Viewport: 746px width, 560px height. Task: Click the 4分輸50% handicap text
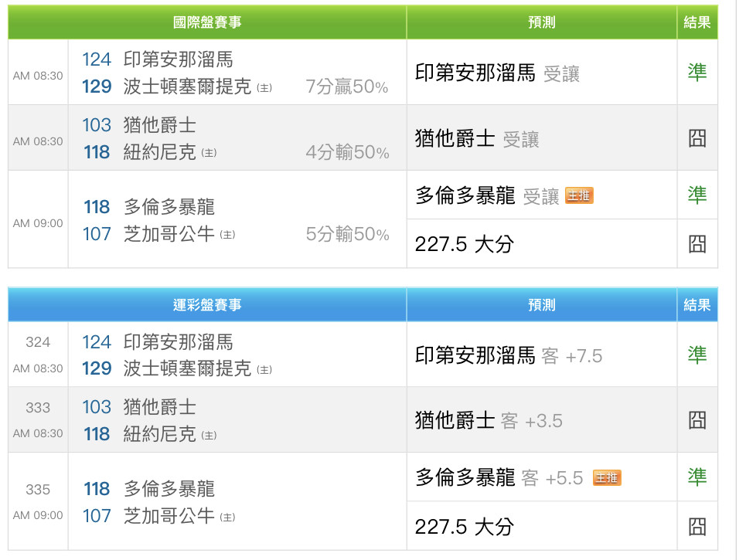[x=347, y=153]
